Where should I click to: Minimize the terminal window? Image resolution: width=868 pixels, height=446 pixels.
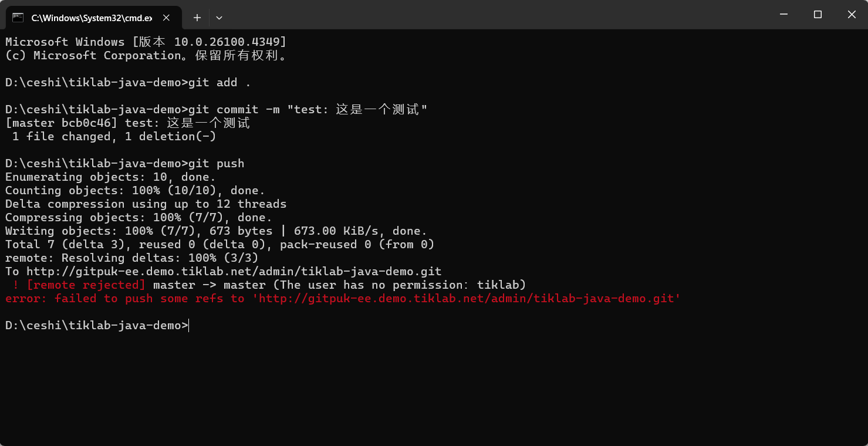783,15
